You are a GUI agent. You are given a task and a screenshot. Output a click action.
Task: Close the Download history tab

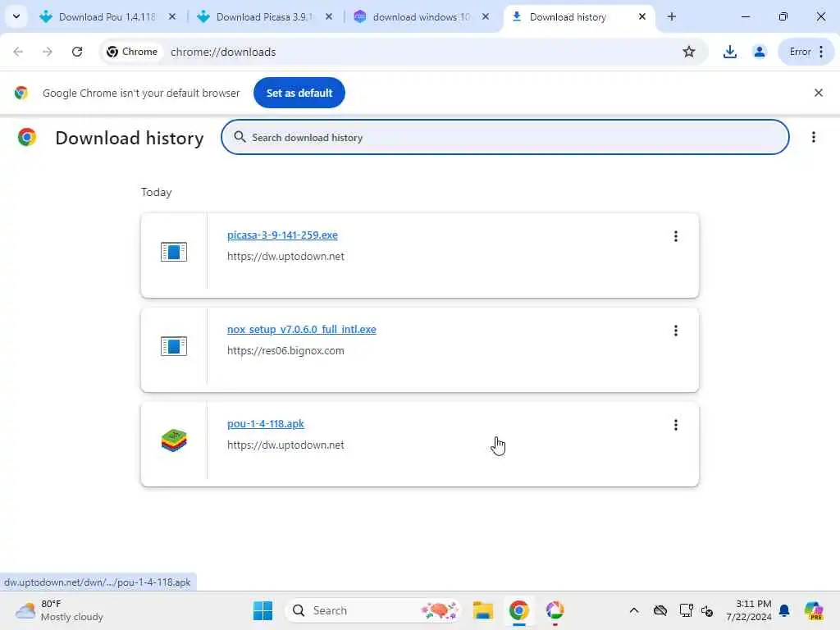641,16
